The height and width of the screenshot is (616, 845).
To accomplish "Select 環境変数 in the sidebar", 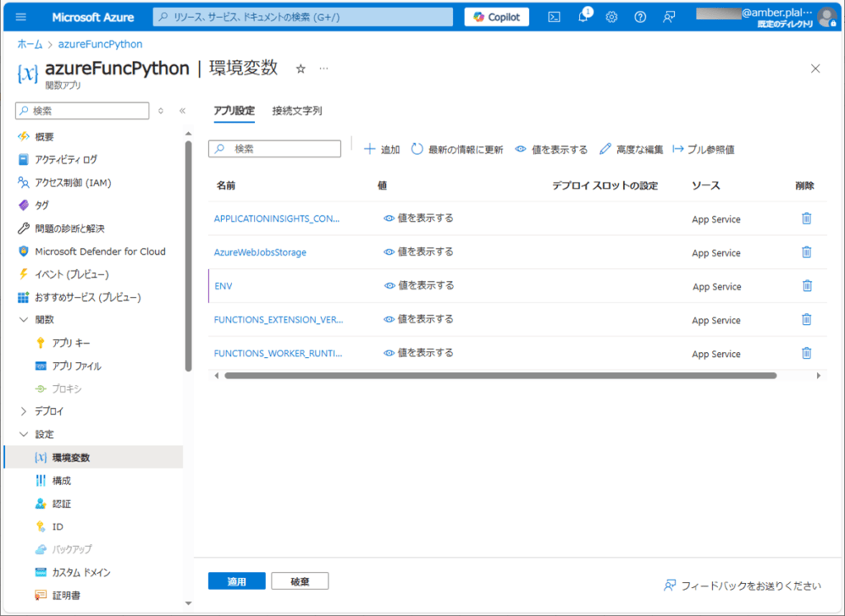I will click(x=93, y=457).
